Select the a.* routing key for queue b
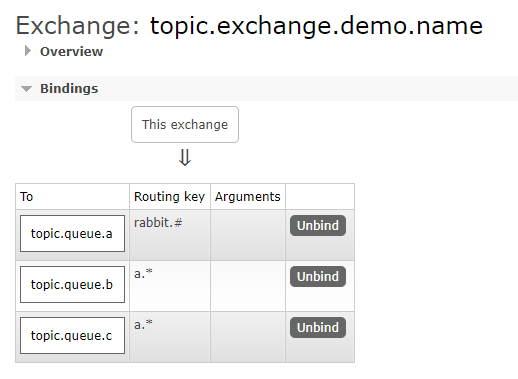Image resolution: width=518 pixels, height=379 pixels. click(x=143, y=273)
